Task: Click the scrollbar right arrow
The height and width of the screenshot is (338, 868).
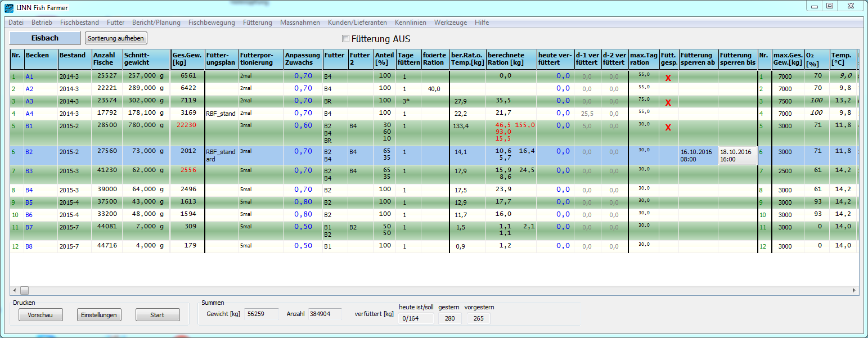Action: point(854,290)
